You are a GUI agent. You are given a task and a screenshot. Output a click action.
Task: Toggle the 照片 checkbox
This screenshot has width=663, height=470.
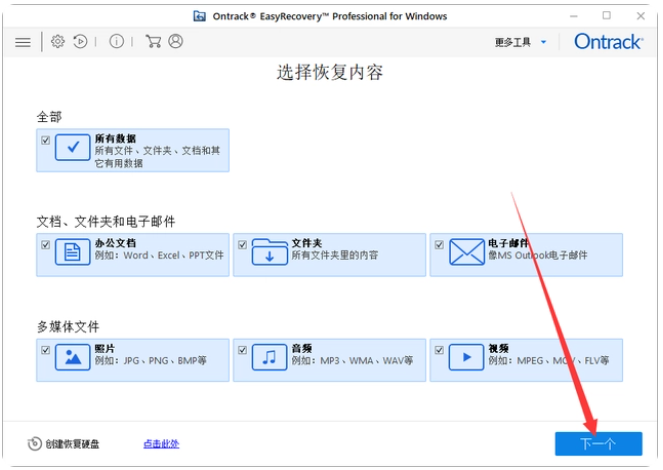click(46, 350)
